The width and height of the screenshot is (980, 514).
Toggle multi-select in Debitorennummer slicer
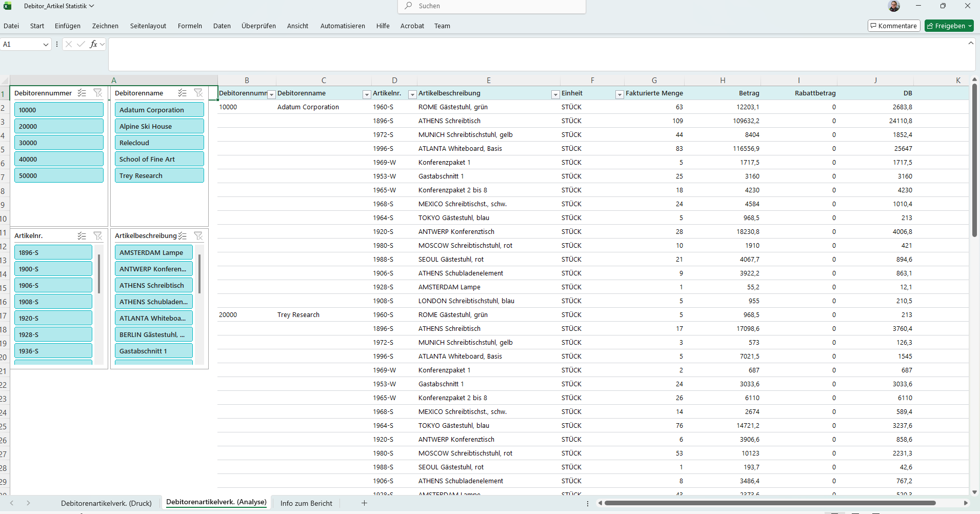pyautogui.click(x=82, y=93)
